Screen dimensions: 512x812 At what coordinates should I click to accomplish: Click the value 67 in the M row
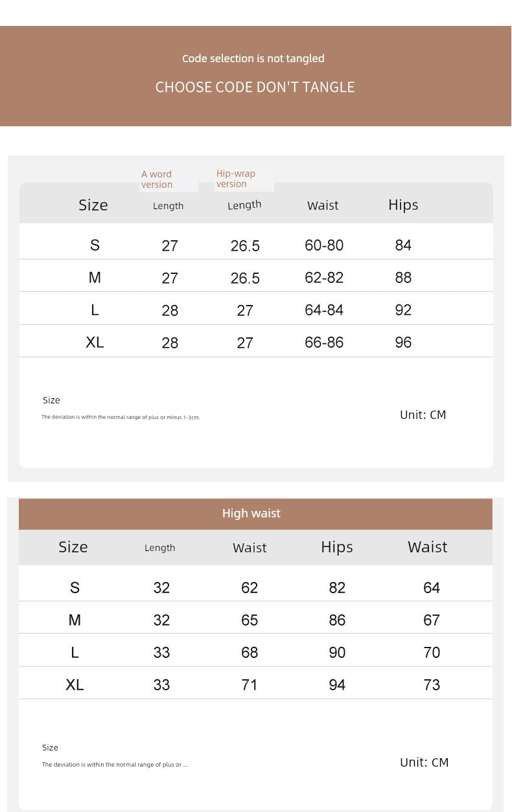(432, 620)
